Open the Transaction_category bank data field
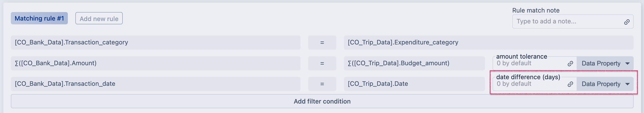This screenshot has height=113, width=644. tap(155, 43)
